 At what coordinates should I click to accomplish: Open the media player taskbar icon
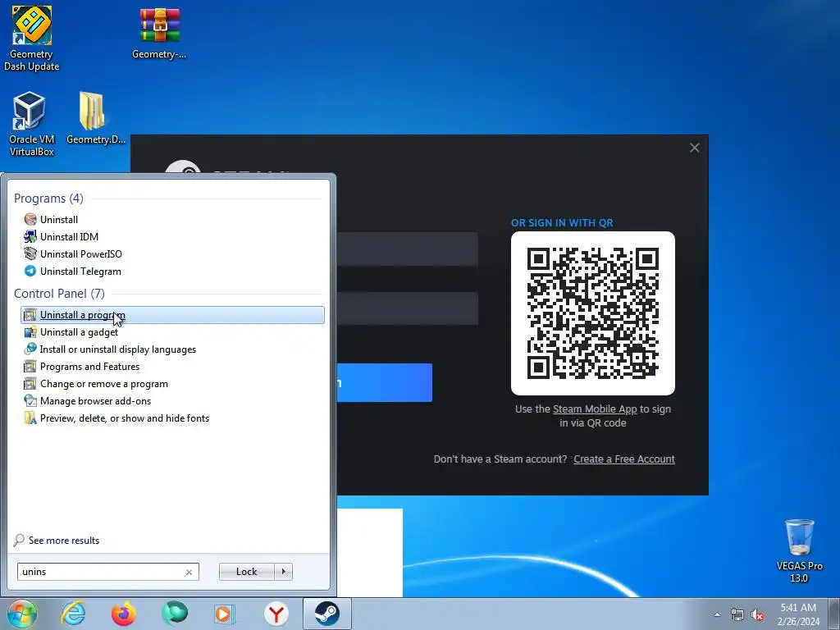225,614
